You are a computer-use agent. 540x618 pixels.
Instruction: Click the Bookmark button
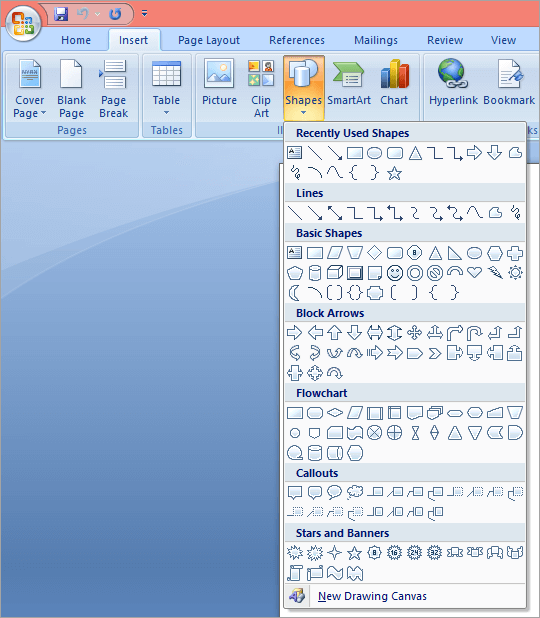pos(509,84)
